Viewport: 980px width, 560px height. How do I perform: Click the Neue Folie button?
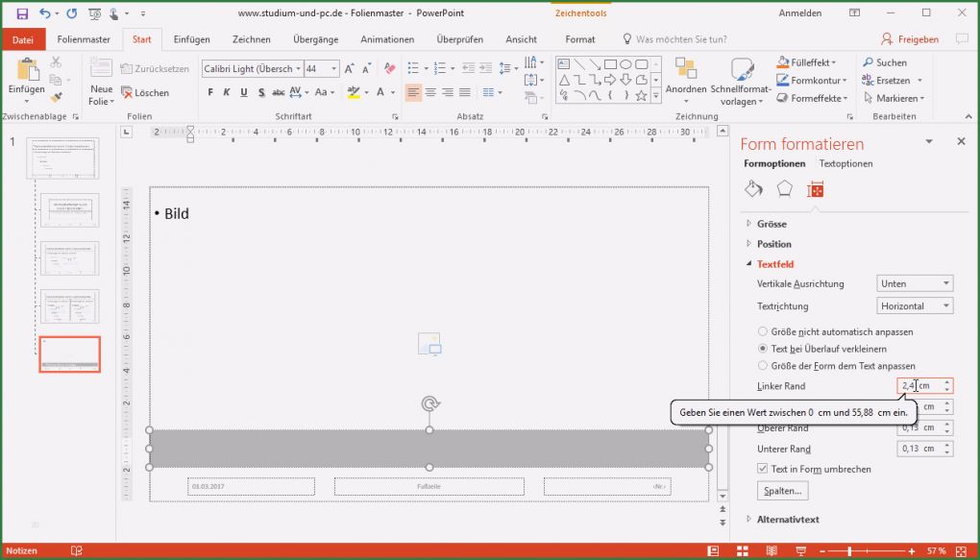100,82
